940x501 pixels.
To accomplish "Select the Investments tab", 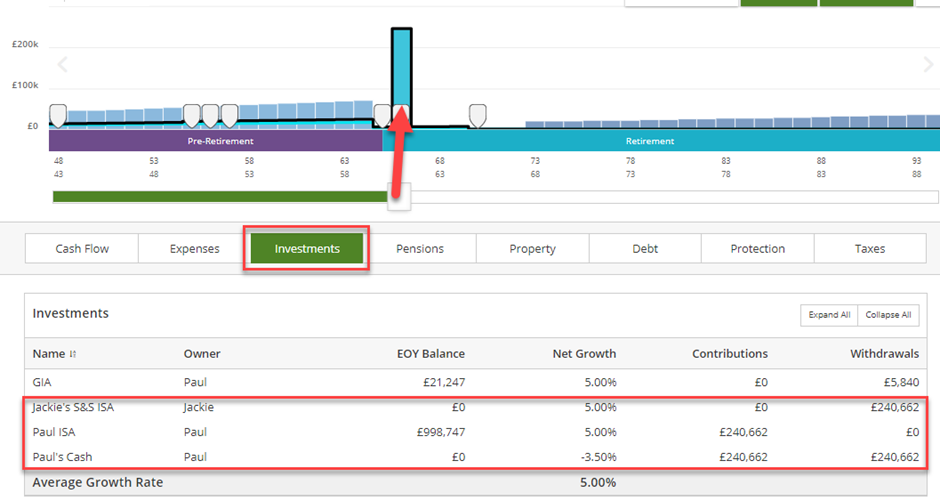I will coord(307,249).
